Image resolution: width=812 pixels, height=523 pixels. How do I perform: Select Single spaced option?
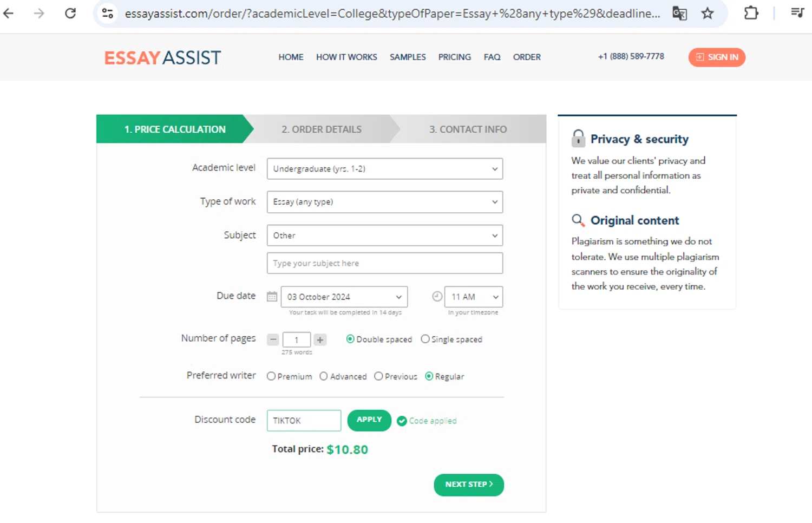[x=425, y=339]
